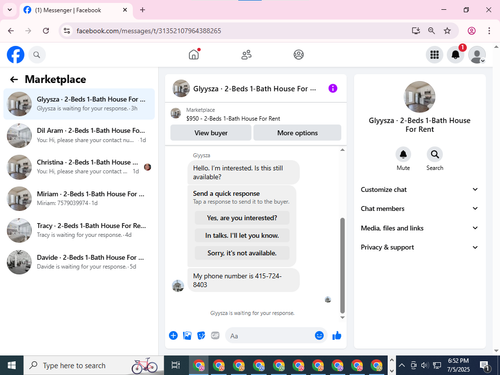The image size is (500, 375).
Task: Open conversation information purple icon
Action: pyautogui.click(x=333, y=88)
